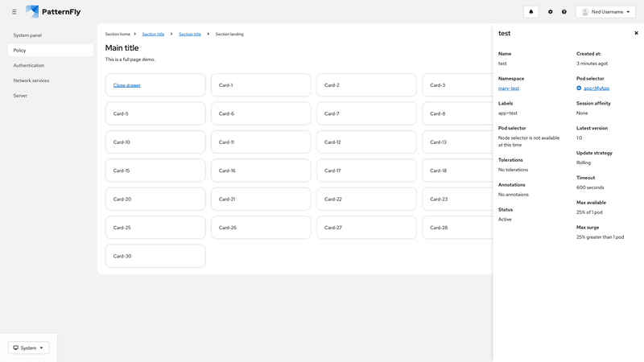Screen dimensions: 644x362
Task: Open the mary-test namespace link
Action: [x=509, y=88]
